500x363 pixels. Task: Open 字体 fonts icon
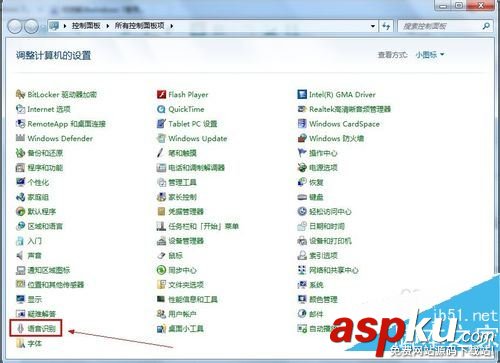[x=20, y=343]
